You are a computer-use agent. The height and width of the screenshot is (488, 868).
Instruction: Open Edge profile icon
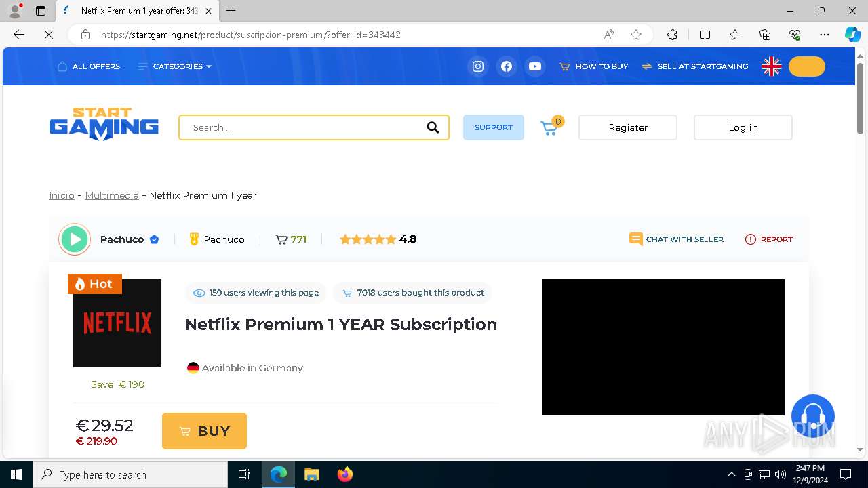[15, 11]
